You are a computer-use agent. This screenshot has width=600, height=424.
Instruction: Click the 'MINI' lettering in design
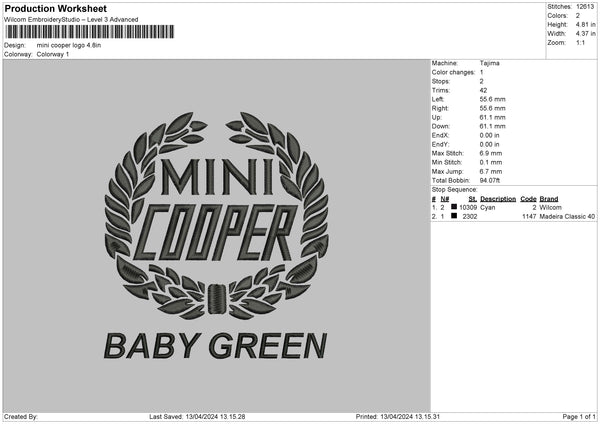217,177
